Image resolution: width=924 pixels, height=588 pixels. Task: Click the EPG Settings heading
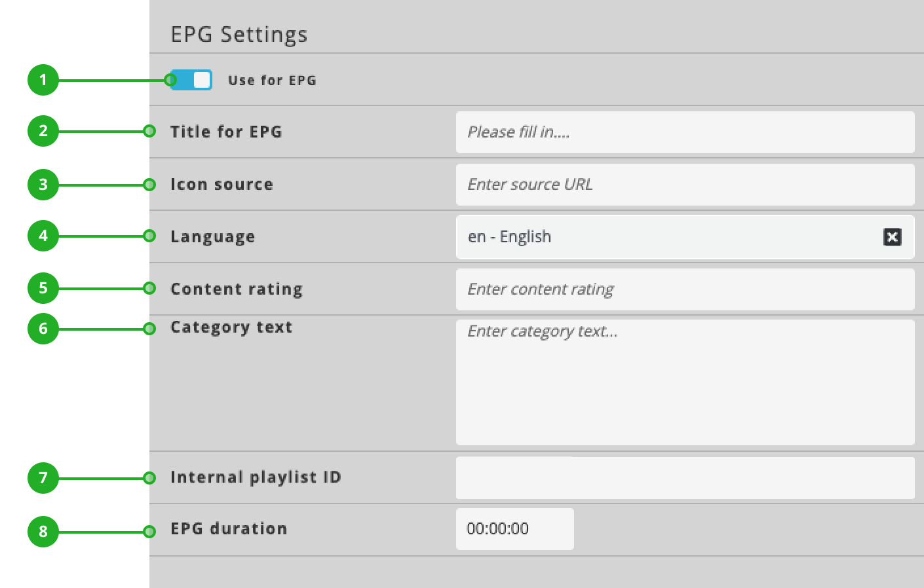[x=239, y=34]
